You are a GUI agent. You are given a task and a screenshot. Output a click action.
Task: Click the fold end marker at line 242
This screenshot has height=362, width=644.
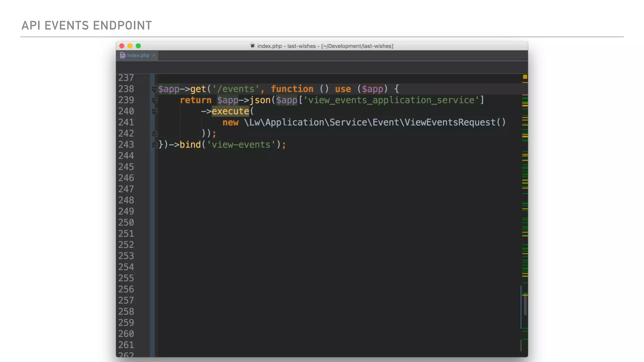click(x=154, y=133)
